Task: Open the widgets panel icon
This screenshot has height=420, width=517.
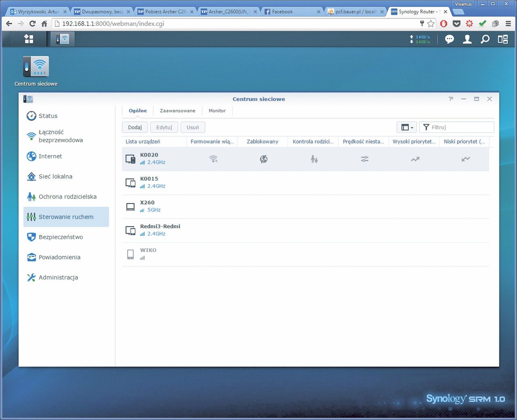Action: [x=503, y=39]
